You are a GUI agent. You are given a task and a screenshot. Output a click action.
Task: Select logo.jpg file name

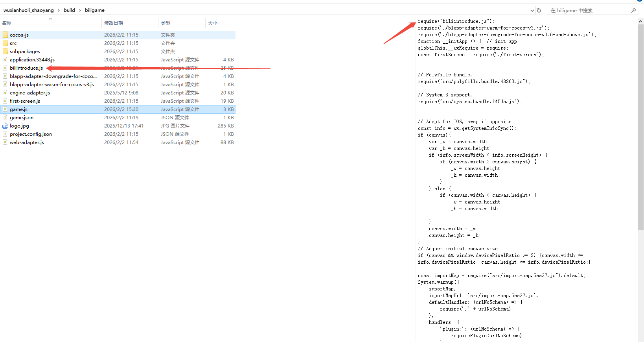19,126
